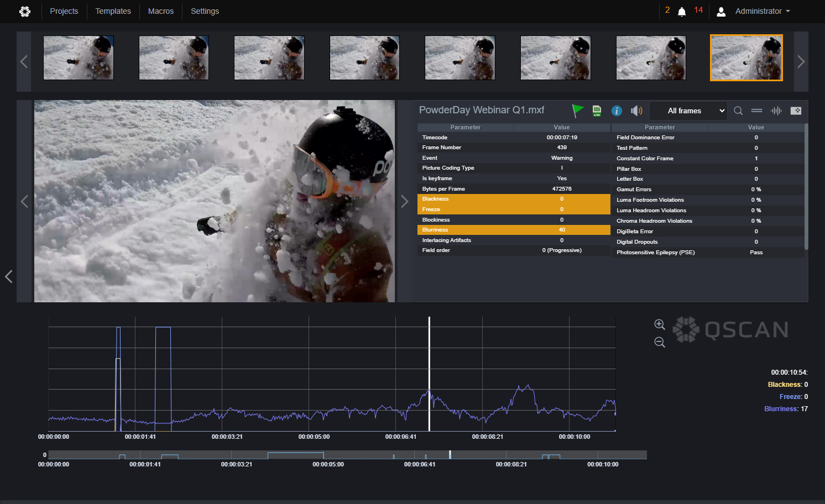Select the first thumbnail in the filmstrip

point(79,57)
